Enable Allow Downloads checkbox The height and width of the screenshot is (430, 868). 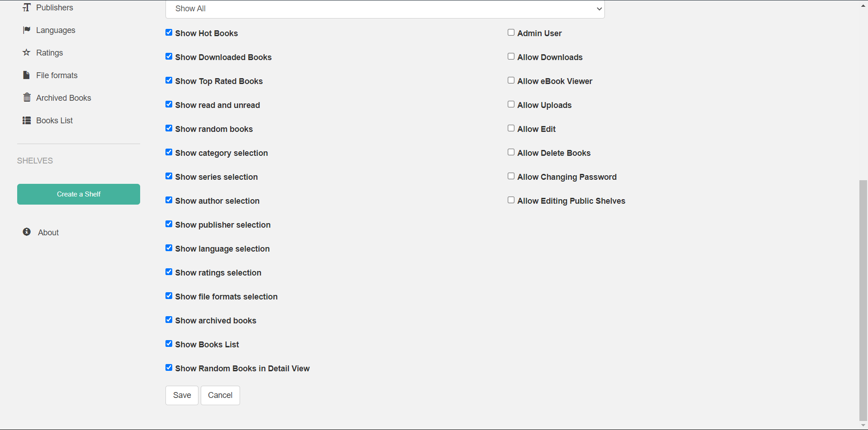coord(511,56)
